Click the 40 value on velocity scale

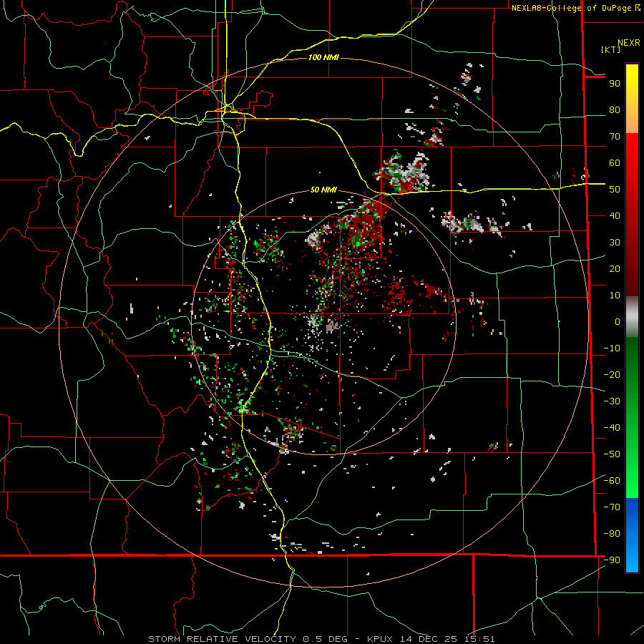[x=615, y=215]
